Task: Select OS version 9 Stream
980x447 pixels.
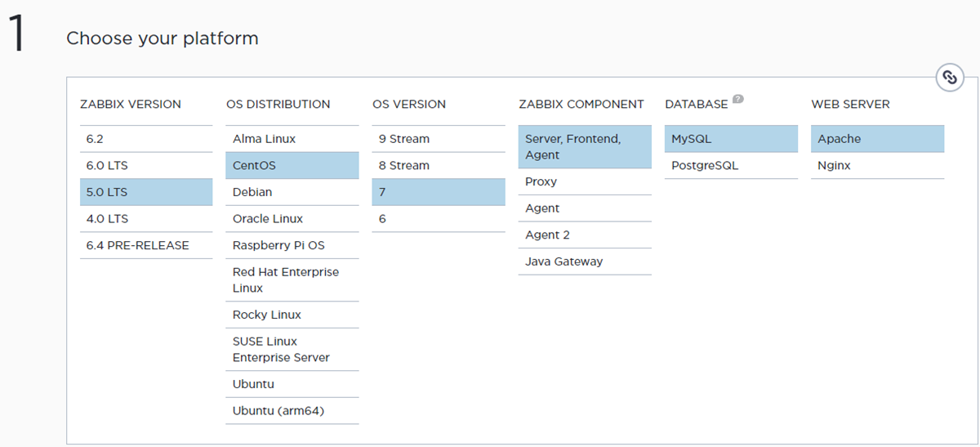Action: point(439,139)
